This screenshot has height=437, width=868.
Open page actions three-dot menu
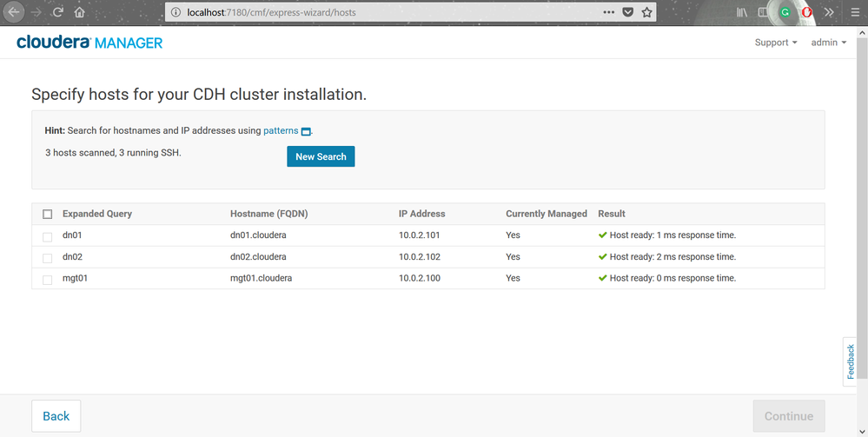tap(608, 13)
